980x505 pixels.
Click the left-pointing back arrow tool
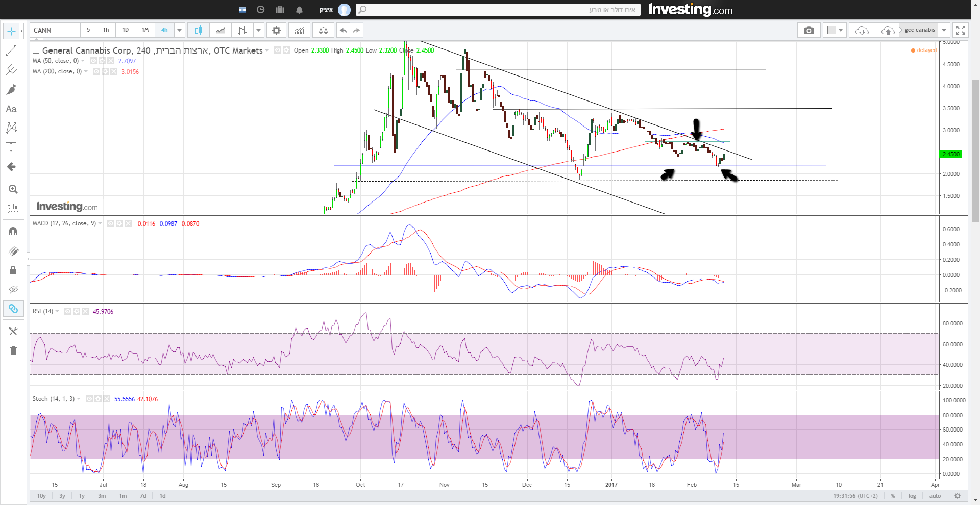[x=11, y=166]
